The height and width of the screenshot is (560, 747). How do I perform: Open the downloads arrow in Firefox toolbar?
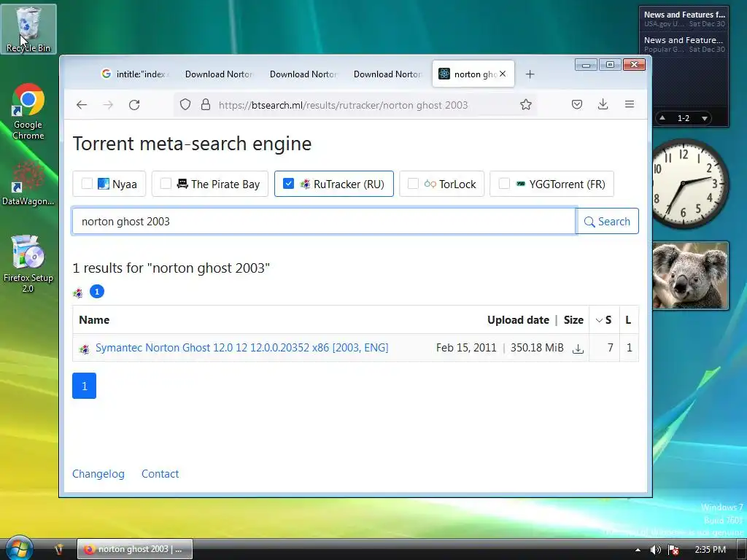point(603,104)
